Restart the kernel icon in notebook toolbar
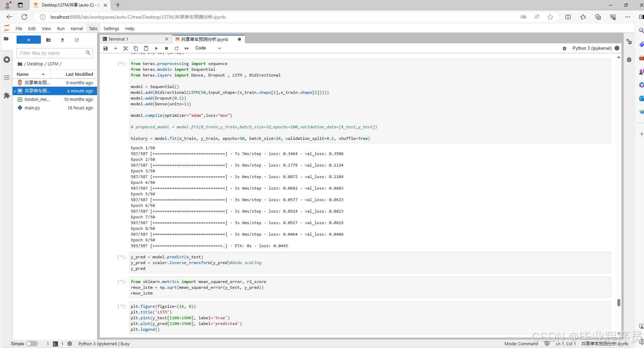The width and height of the screenshot is (644, 348). point(177,48)
